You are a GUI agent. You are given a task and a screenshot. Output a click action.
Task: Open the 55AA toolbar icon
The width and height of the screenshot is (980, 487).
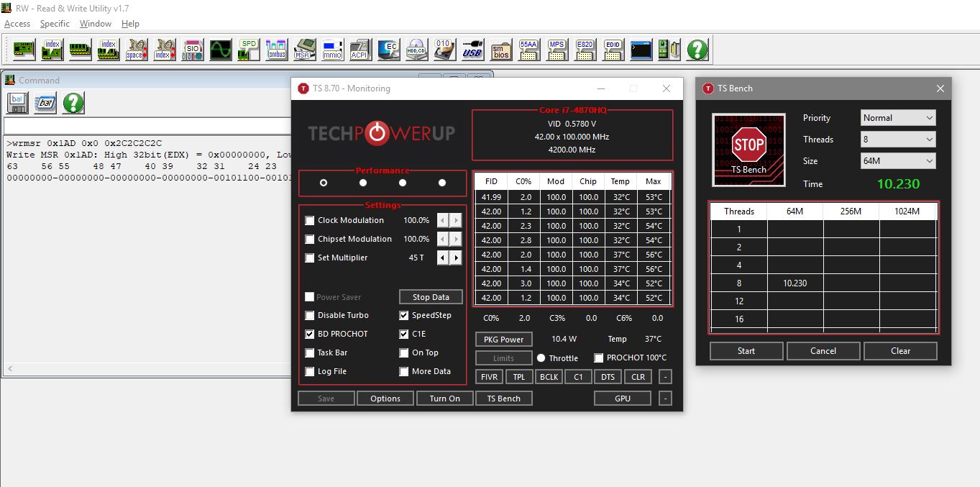click(x=528, y=50)
